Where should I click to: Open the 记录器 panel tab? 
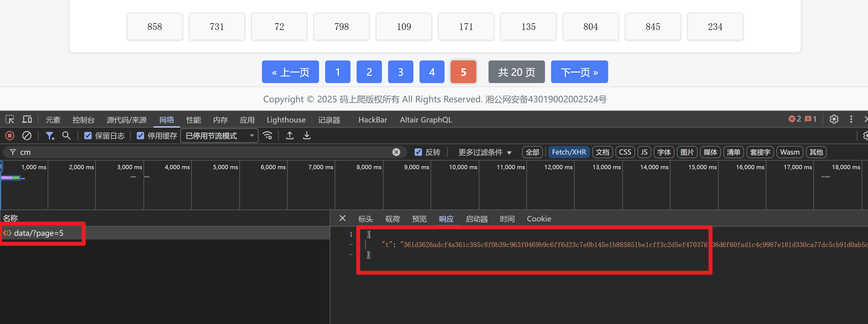tap(329, 120)
